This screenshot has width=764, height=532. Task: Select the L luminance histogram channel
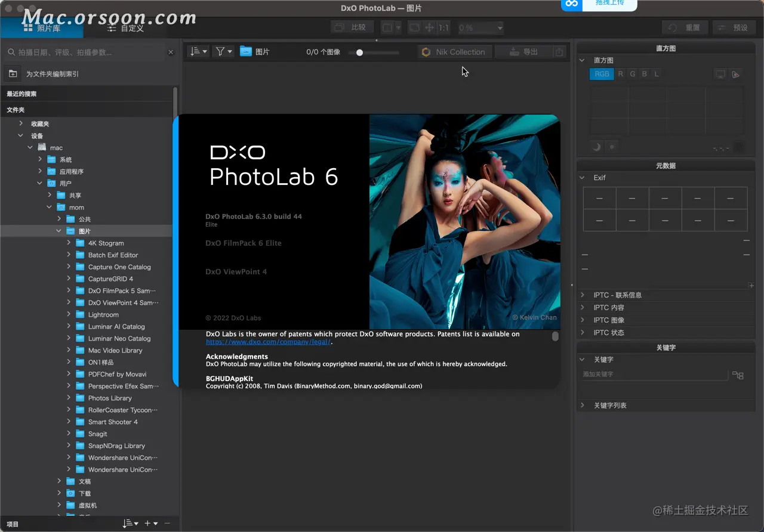tap(657, 74)
